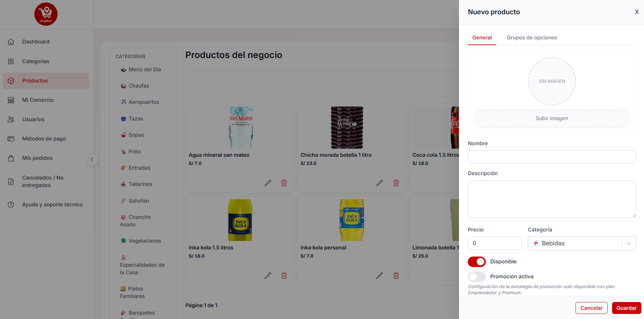644x319 pixels.
Task: Click the Usuarios people icon
Action: 11,119
